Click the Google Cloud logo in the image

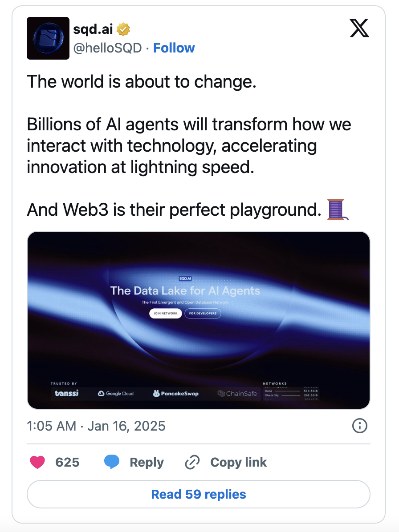coord(115,394)
